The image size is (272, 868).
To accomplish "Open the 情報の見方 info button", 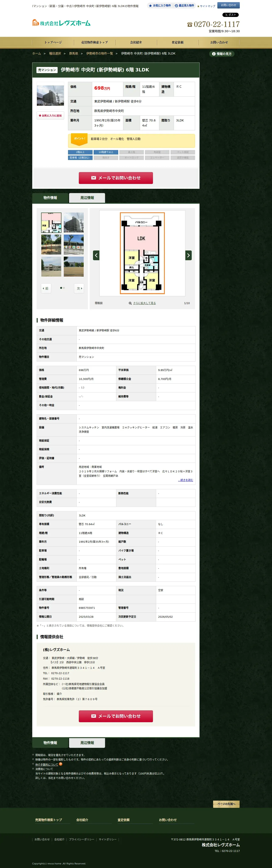I will click(222, 54).
